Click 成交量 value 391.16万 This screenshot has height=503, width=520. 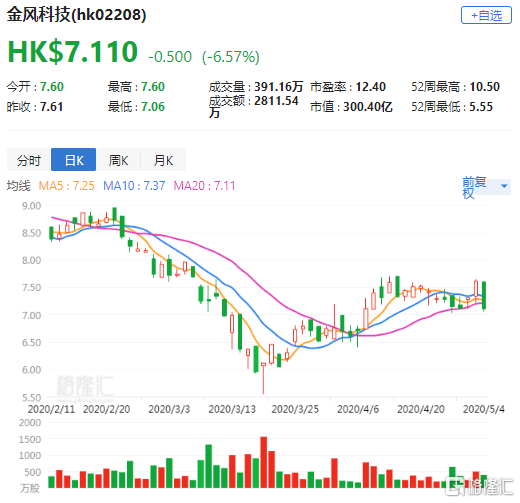pyautogui.click(x=279, y=87)
